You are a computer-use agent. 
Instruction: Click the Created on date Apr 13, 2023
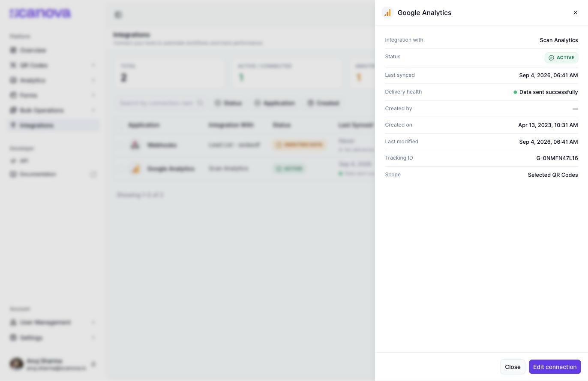pyautogui.click(x=548, y=125)
